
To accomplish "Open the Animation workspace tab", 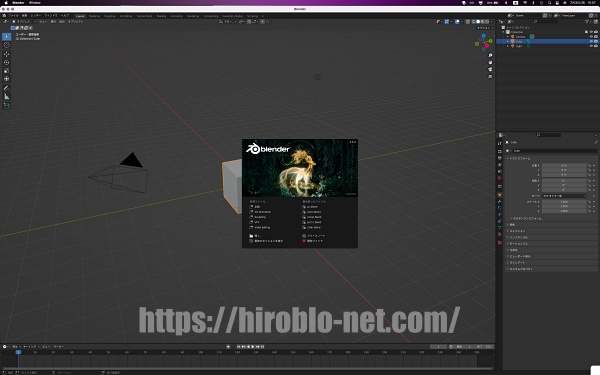I will pos(176,16).
